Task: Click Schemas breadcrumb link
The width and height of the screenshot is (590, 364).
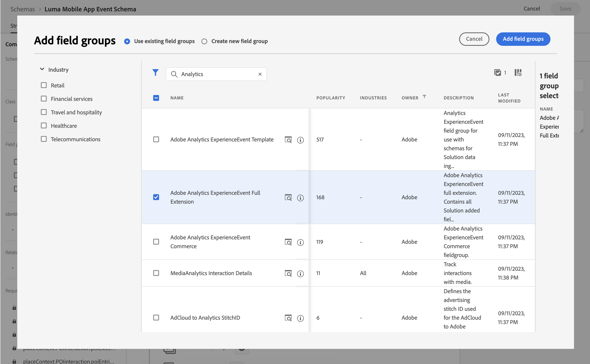Action: pos(23,9)
